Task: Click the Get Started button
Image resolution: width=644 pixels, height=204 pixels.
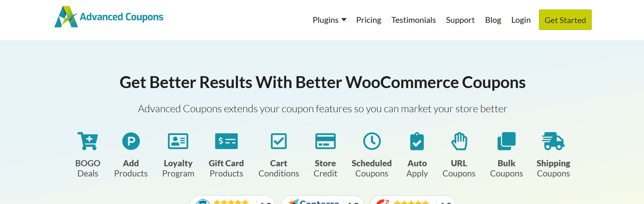Action: click(x=565, y=20)
